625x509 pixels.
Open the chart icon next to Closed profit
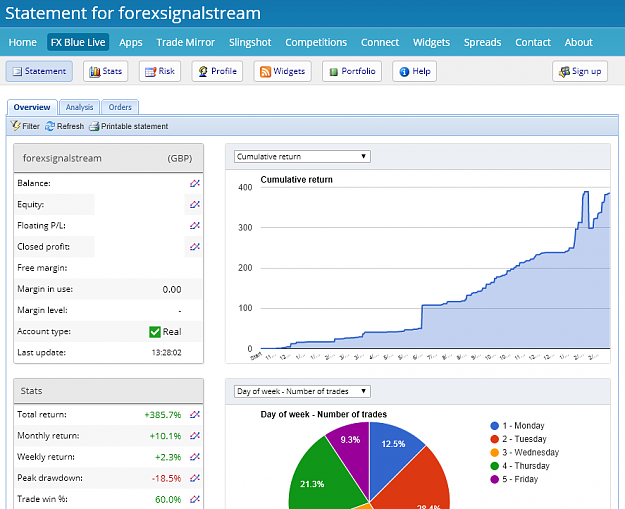point(195,247)
